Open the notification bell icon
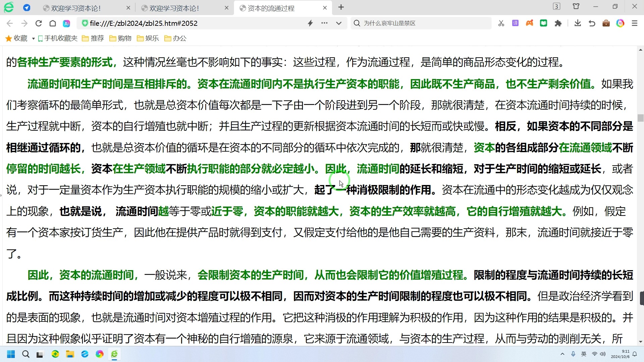The height and width of the screenshot is (362, 644). point(635,354)
